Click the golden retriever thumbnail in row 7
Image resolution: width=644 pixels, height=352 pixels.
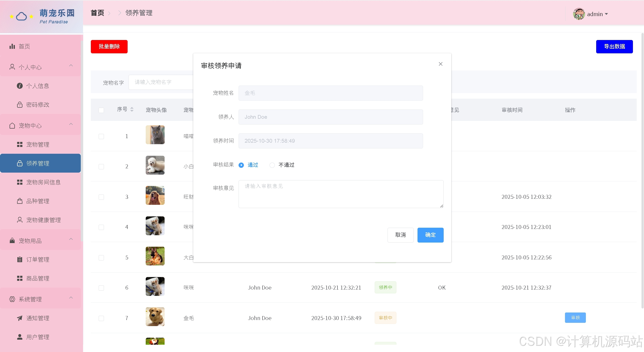point(155,317)
